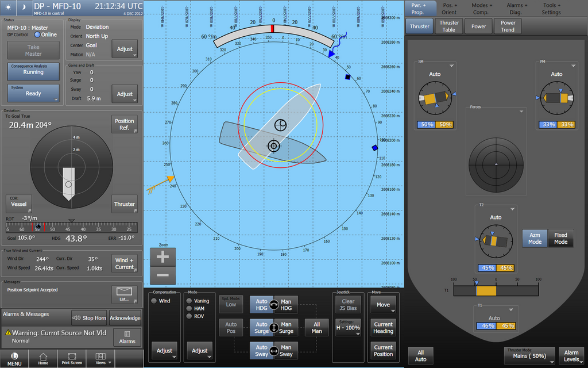Select the ROV mode option
The width and height of the screenshot is (588, 368).
(189, 316)
